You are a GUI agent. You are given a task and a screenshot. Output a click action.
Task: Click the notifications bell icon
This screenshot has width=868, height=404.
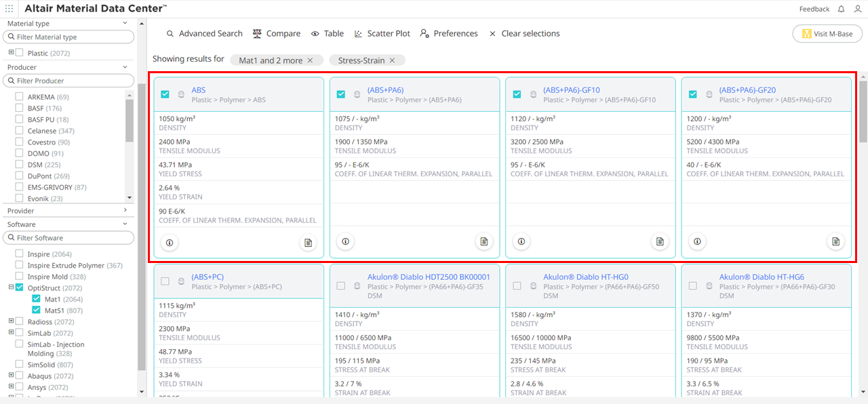coord(841,9)
